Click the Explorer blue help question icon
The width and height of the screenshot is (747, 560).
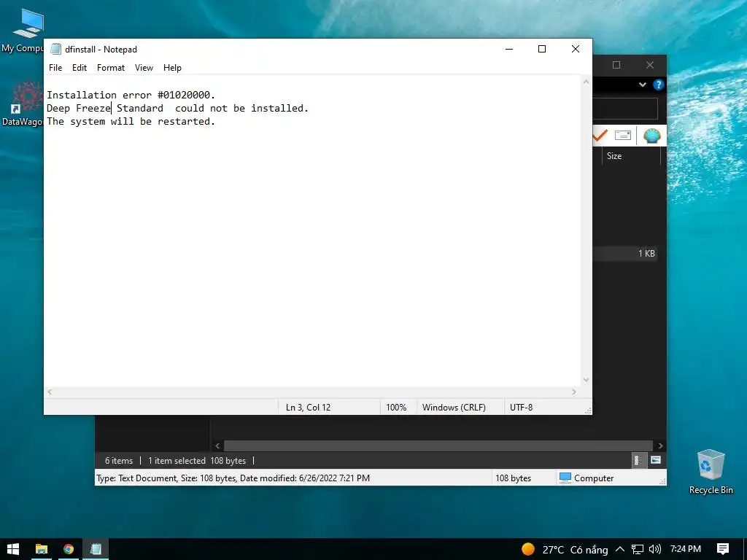tap(658, 85)
